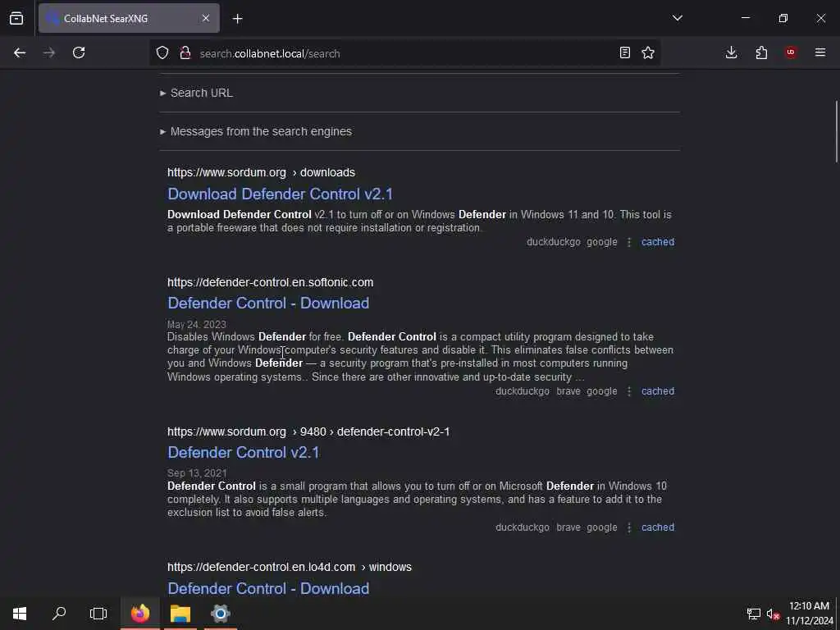Open Windows taskbar search
This screenshot has width=840, height=630.
click(59, 614)
